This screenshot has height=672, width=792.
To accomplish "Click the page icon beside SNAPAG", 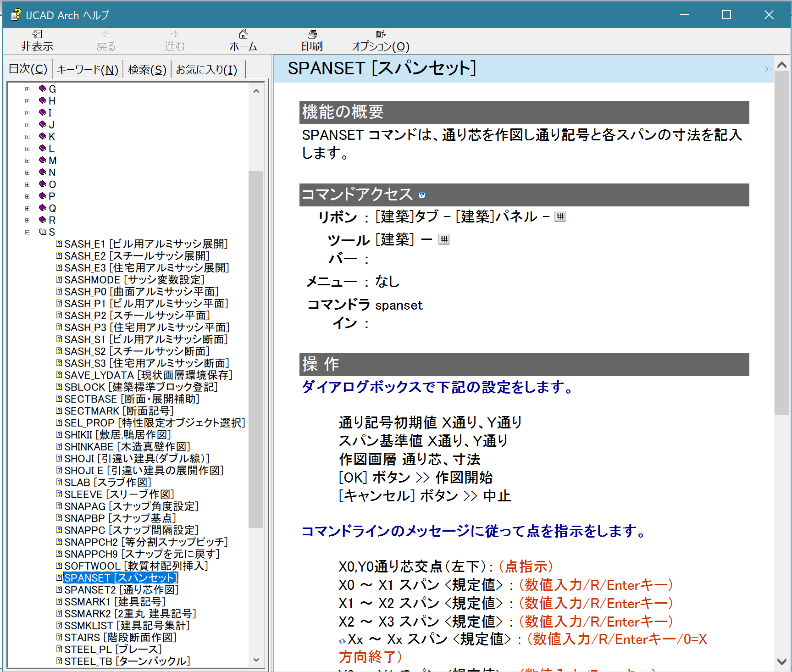I will tap(59, 506).
